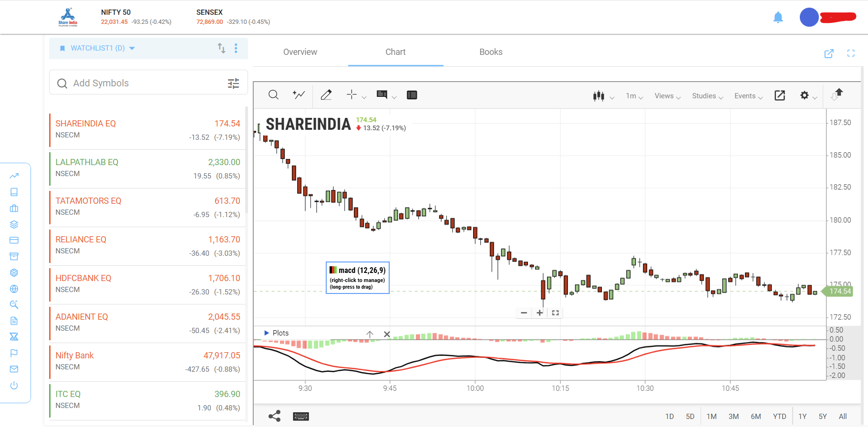This screenshot has width=868, height=429.
Task: Expand the chart type chevron
Action: pos(612,97)
